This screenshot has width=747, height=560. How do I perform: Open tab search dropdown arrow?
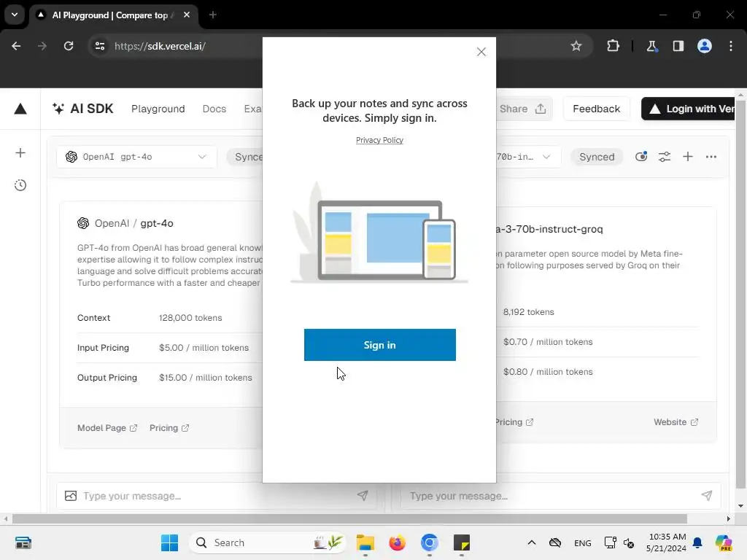15,15
